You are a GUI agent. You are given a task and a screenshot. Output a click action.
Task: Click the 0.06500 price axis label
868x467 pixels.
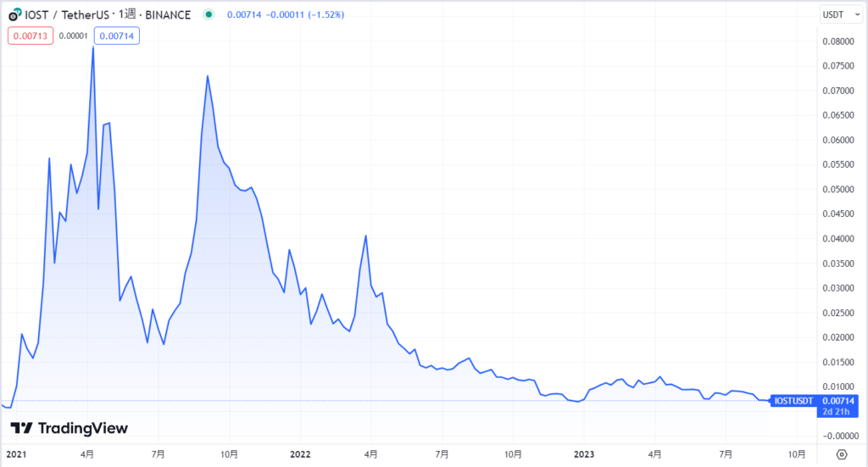click(837, 115)
